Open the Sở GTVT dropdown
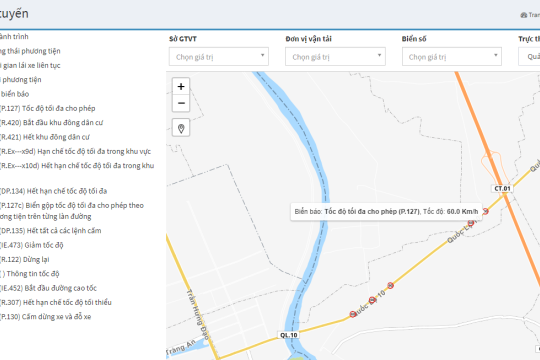This screenshot has width=540, height=360. (219, 56)
